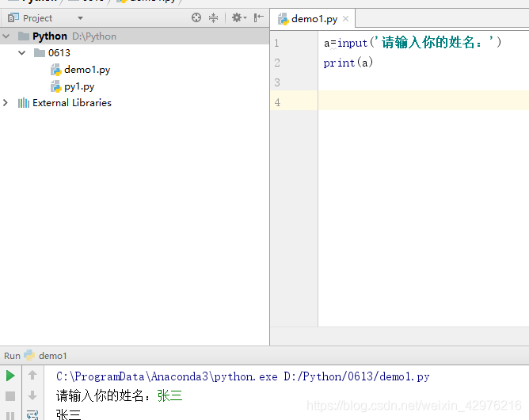This screenshot has width=529, height=420.
Task: Hide the Project tool window
Action: coord(259,17)
